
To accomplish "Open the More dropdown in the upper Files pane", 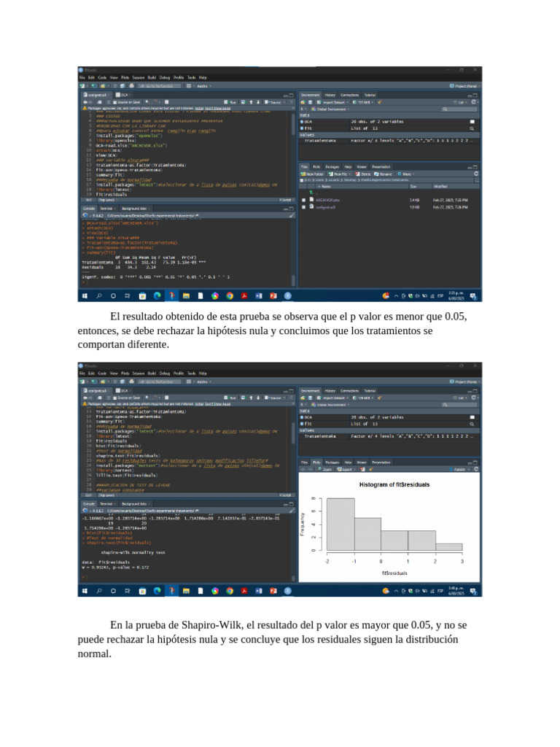I will (405, 174).
